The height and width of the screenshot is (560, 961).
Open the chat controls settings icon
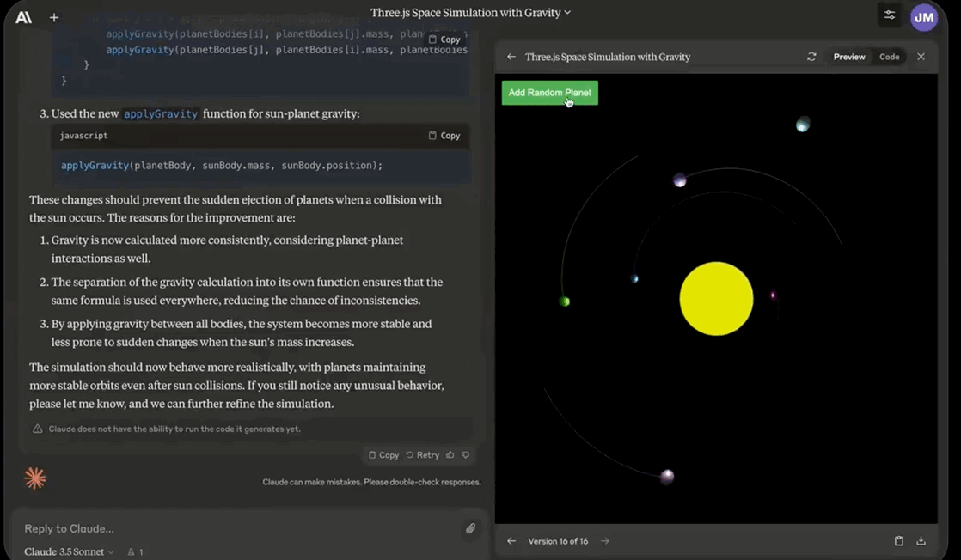click(890, 15)
